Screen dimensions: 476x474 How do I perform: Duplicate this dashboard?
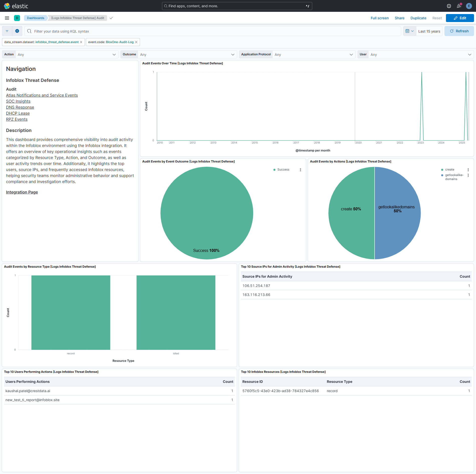418,18
